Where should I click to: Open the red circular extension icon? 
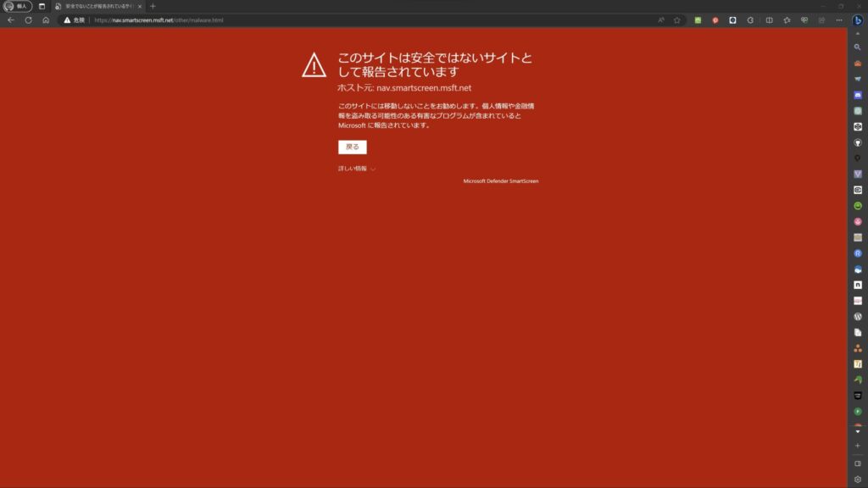coord(715,20)
